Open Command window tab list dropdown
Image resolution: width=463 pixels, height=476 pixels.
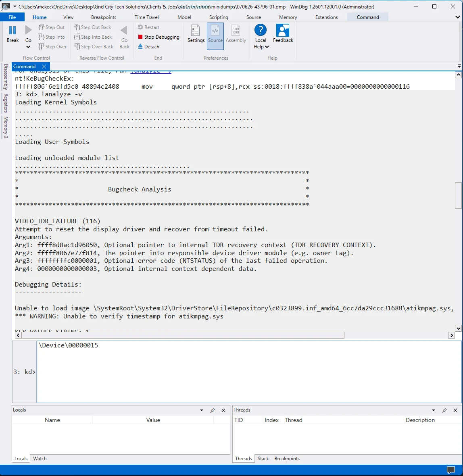point(459,66)
